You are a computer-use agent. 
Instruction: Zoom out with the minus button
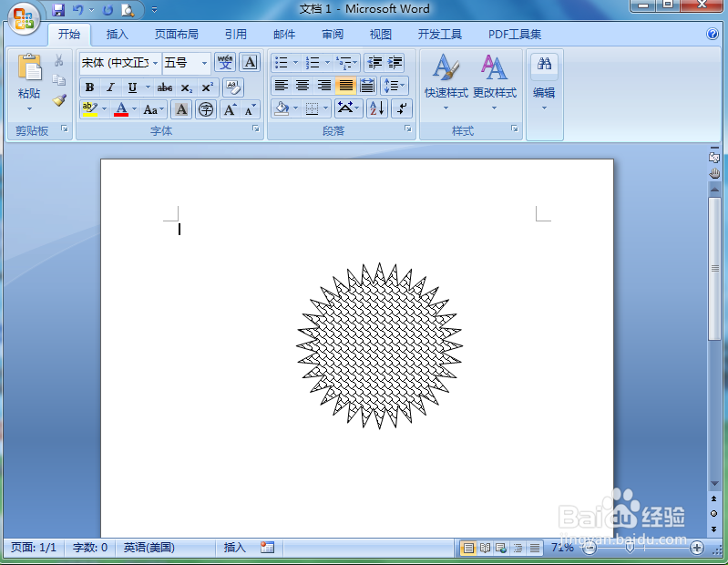tap(590, 549)
